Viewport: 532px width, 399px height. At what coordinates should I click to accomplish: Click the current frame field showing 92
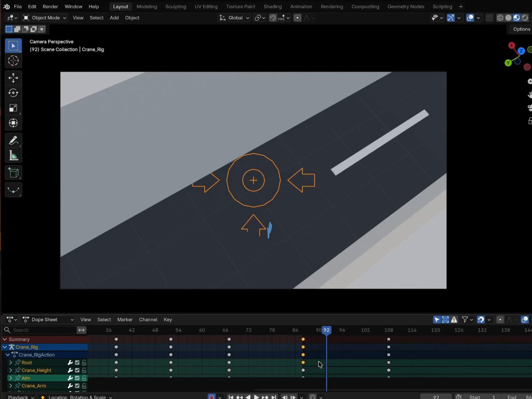tap(436, 397)
